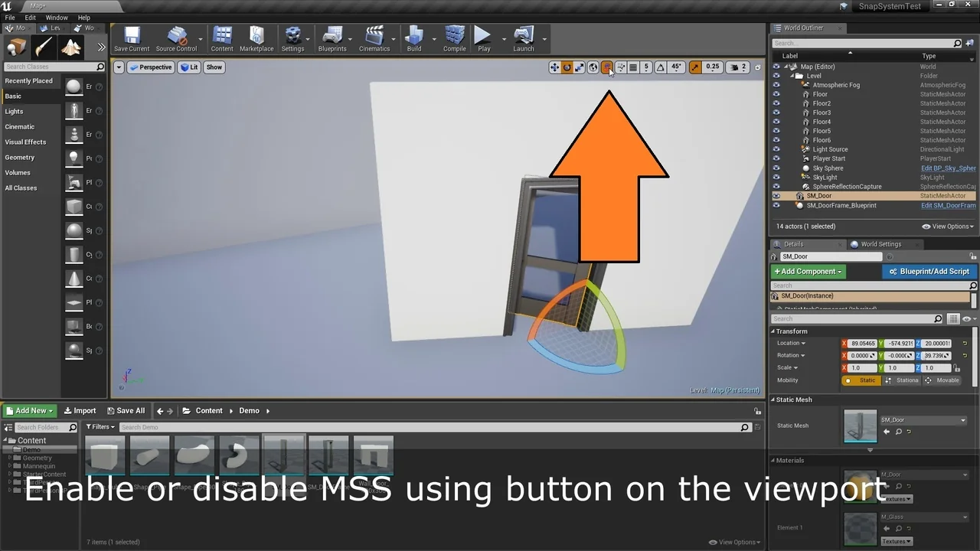Viewport: 980px width, 551px height.
Task: Toggle visibility eye for Floor actor
Action: coord(776,94)
